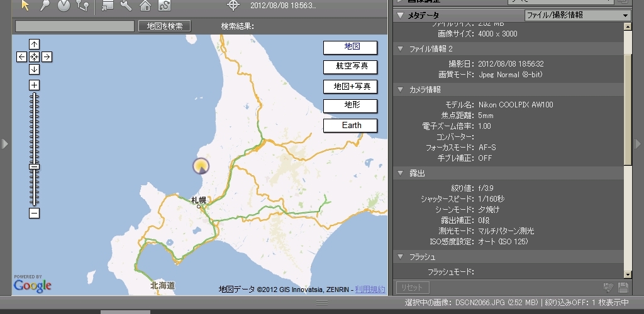The height and width of the screenshot is (314, 644).
Task: Collapse the メタデータ panel
Action: (x=400, y=15)
